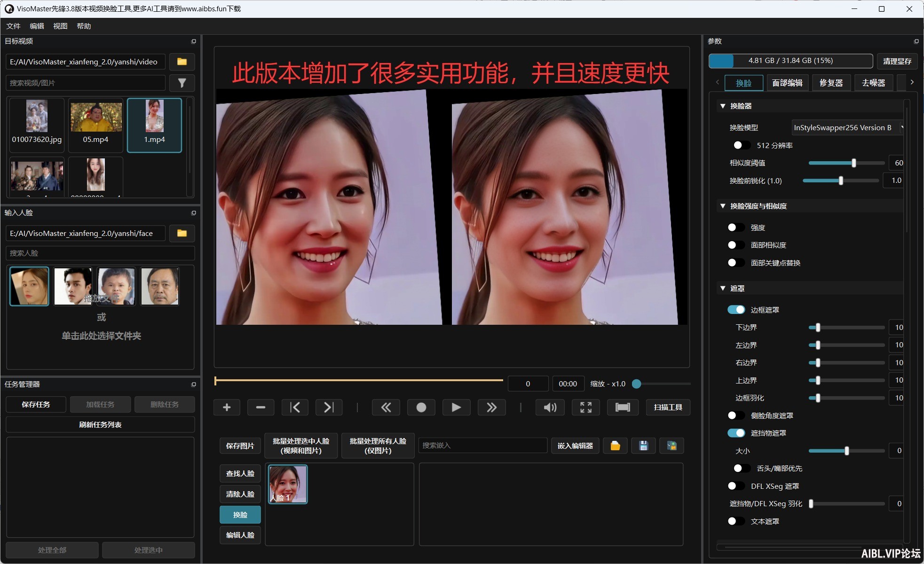
Task: Save embedding as with disk-image icon
Action: (671, 446)
